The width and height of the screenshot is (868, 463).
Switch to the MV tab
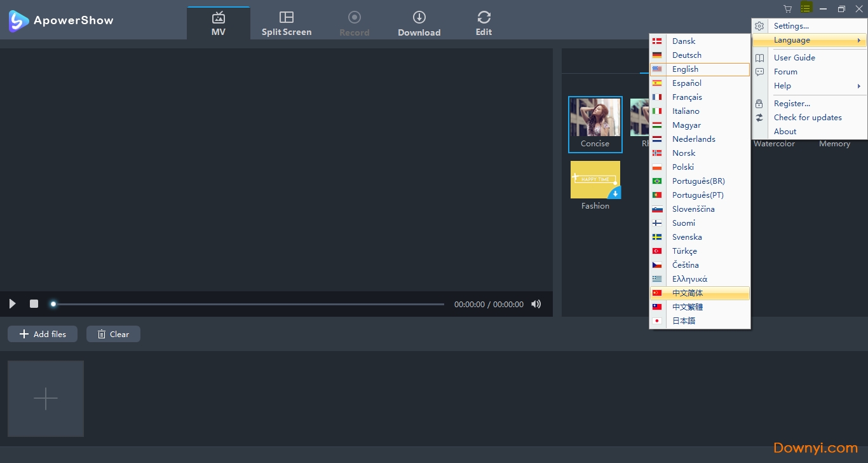[219, 23]
